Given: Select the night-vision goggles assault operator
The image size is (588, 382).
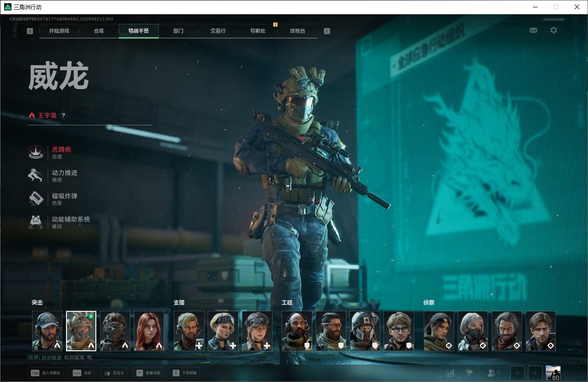Looking at the screenshot, I should pos(115,331).
